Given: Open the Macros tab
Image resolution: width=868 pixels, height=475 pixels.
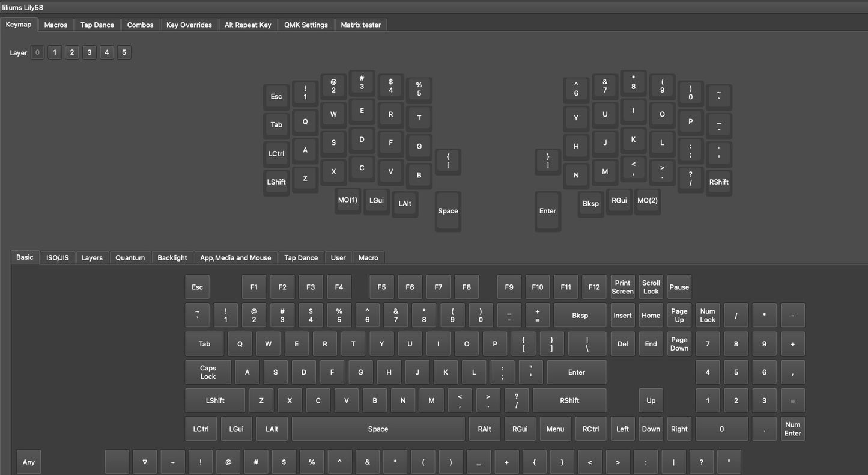Looking at the screenshot, I should [56, 25].
